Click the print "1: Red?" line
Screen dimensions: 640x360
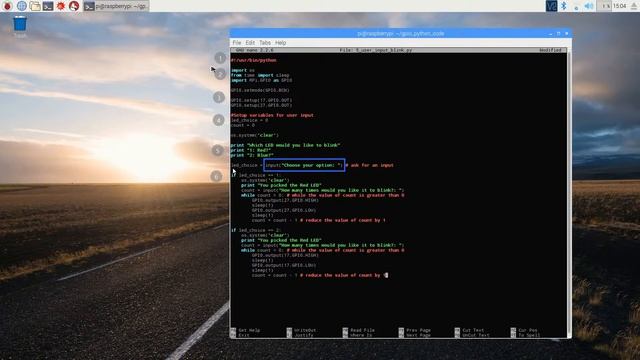(250, 150)
